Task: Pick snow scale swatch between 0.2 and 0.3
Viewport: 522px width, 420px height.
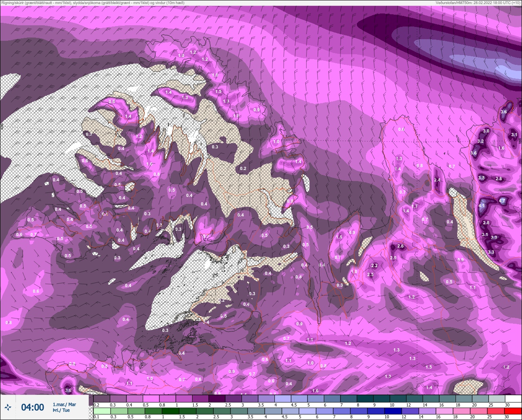Action: [x=102, y=398]
